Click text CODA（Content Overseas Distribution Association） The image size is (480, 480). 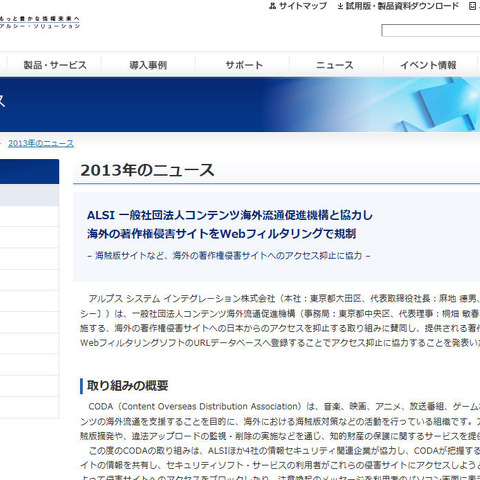(195, 407)
